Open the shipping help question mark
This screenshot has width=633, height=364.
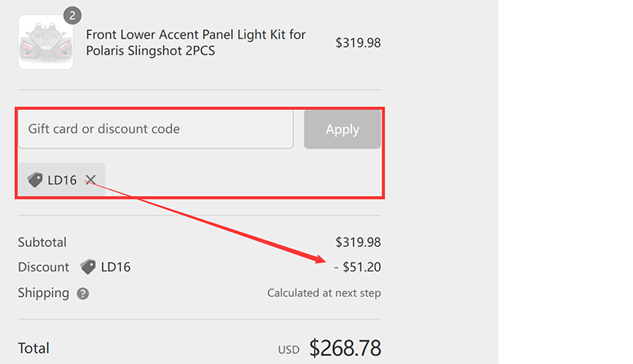tap(83, 294)
